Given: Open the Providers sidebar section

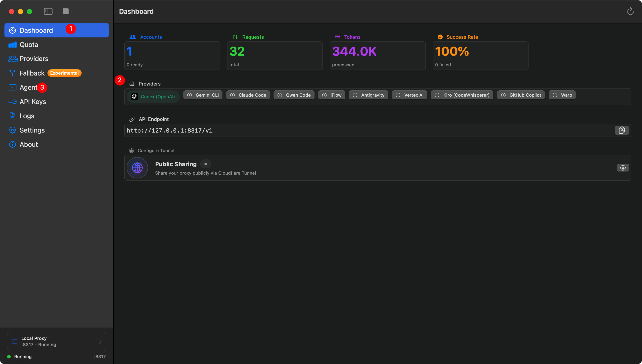Looking at the screenshot, I should point(34,59).
